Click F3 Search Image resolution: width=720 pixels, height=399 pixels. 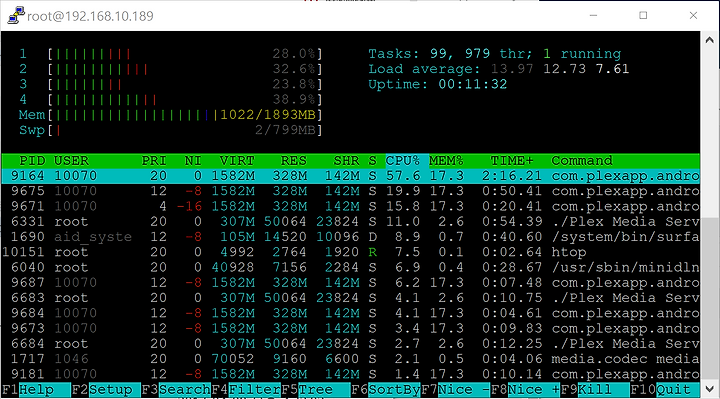176,390
